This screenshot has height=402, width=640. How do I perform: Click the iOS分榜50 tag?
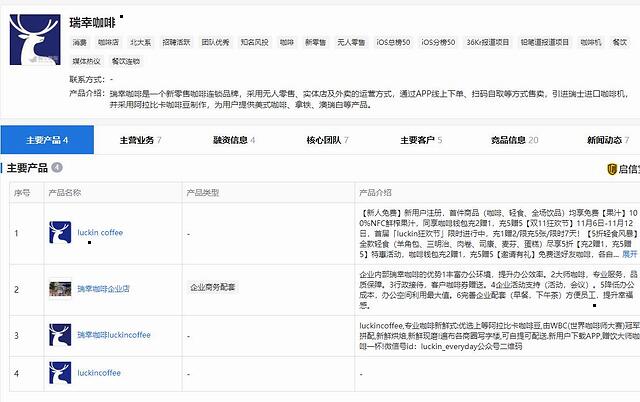438,42
